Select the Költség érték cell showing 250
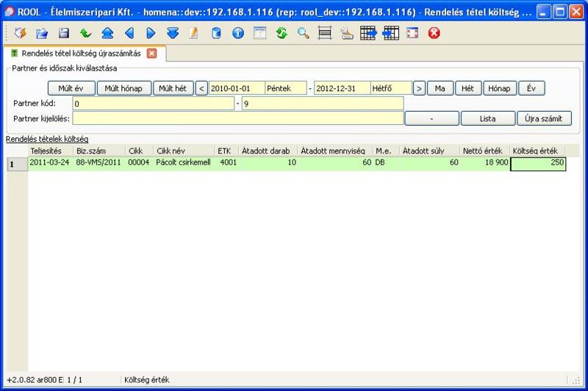Image resolution: width=588 pixels, height=391 pixels. click(537, 164)
